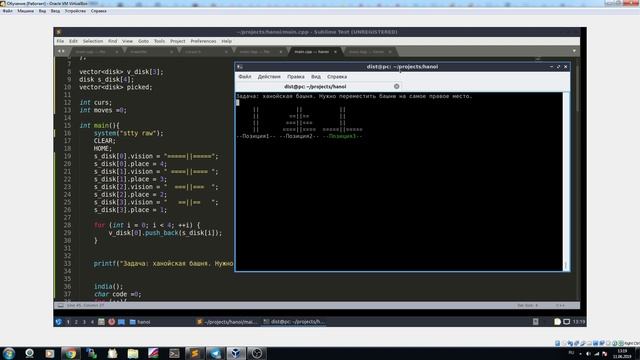Click the Sublime status bar panel switcher icon

[x=60, y=305]
